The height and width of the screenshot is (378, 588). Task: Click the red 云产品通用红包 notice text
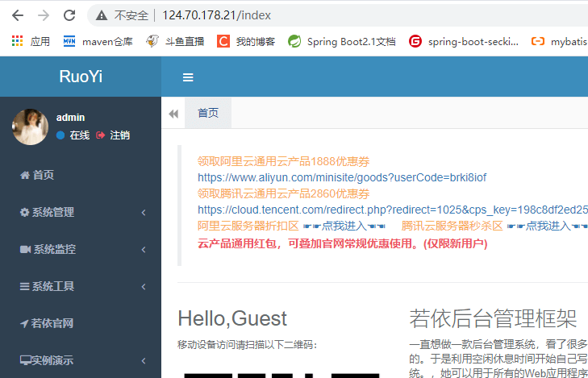tap(342, 244)
